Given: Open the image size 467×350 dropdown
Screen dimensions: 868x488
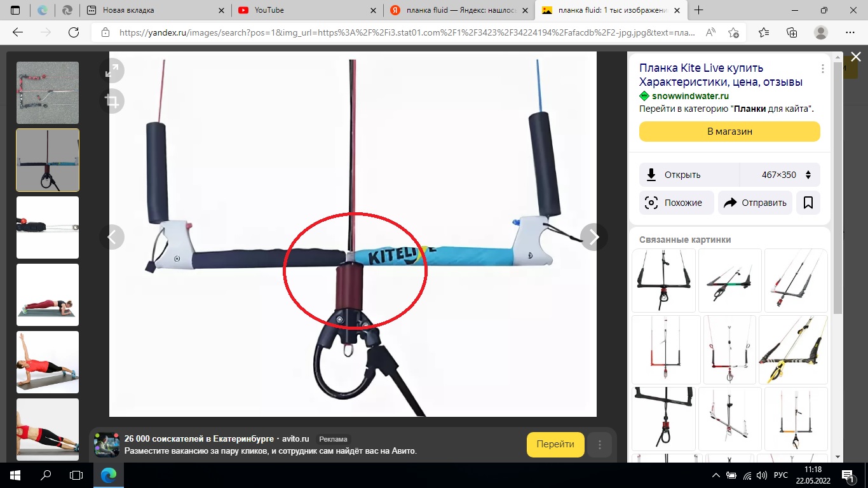Looking at the screenshot, I should tap(780, 175).
